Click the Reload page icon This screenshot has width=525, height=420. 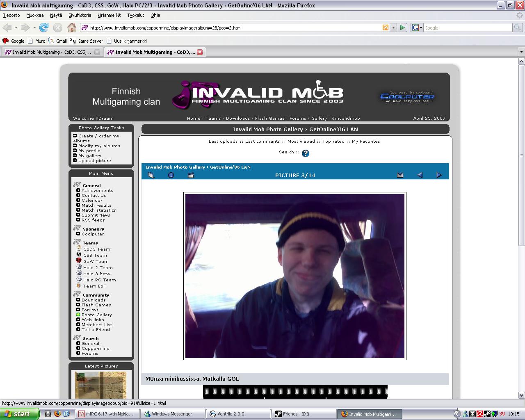tap(44, 27)
